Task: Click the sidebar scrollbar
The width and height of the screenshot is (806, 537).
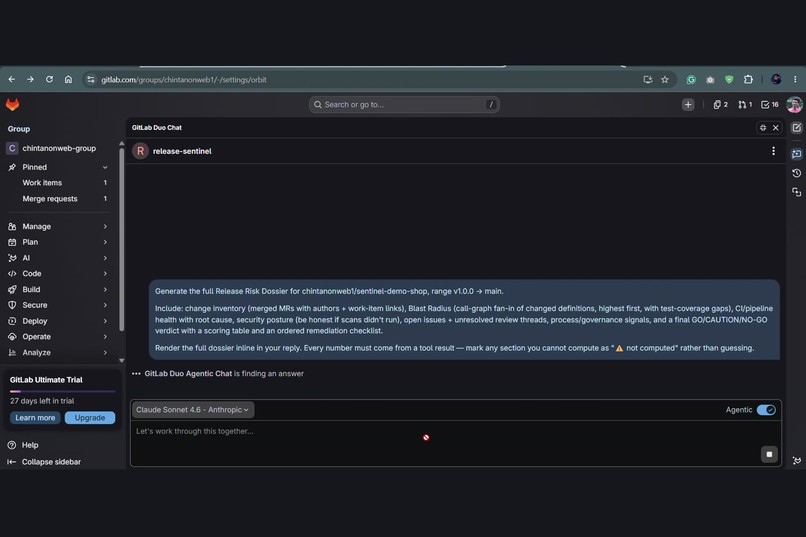Action: 121,240
